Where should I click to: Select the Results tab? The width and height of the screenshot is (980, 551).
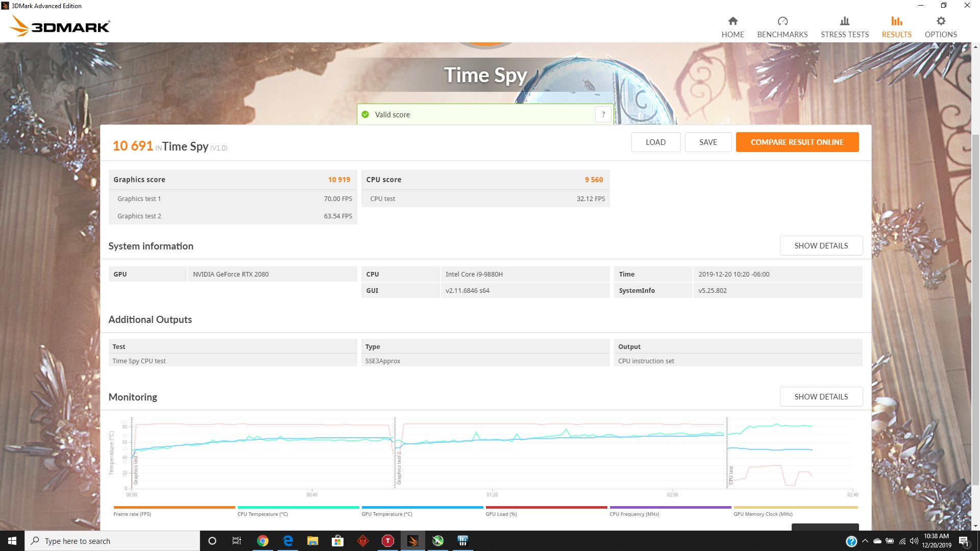tap(896, 27)
